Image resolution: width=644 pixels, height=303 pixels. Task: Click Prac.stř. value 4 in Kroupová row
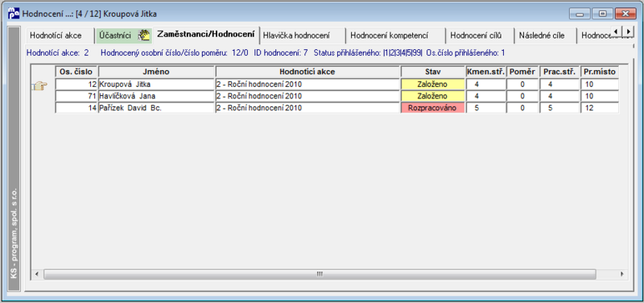(559, 85)
